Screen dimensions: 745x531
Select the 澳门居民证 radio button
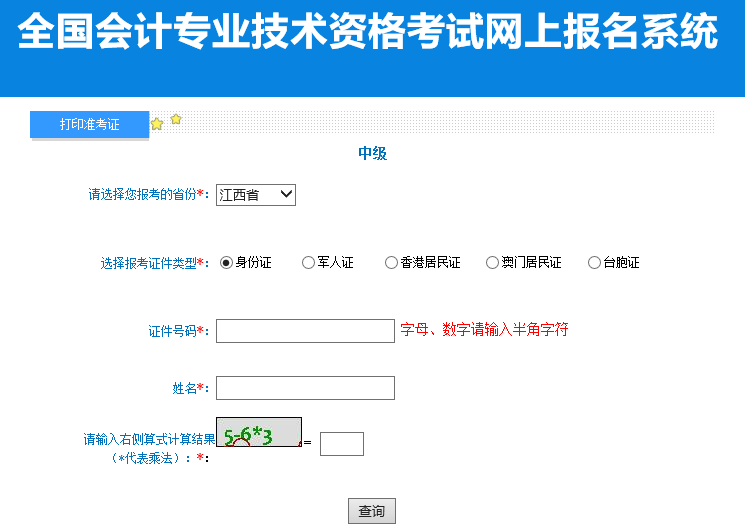[492, 262]
